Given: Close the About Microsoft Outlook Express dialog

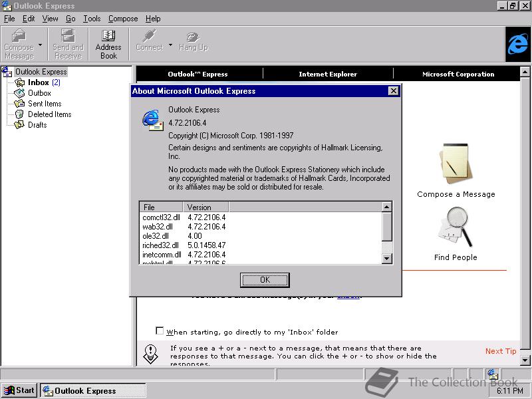Looking at the screenshot, I should coord(393,91).
